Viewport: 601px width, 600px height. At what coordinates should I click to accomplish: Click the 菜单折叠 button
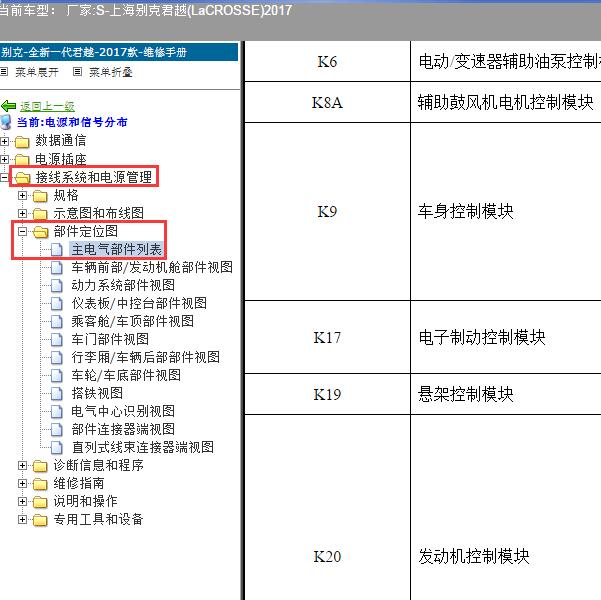click(x=111, y=72)
